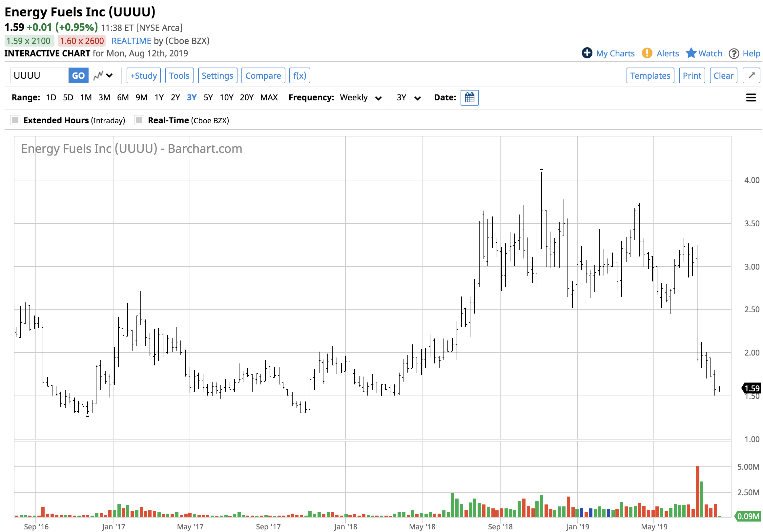Click the 0.09M volume marker
This screenshot has height=532, width=763.
click(748, 516)
